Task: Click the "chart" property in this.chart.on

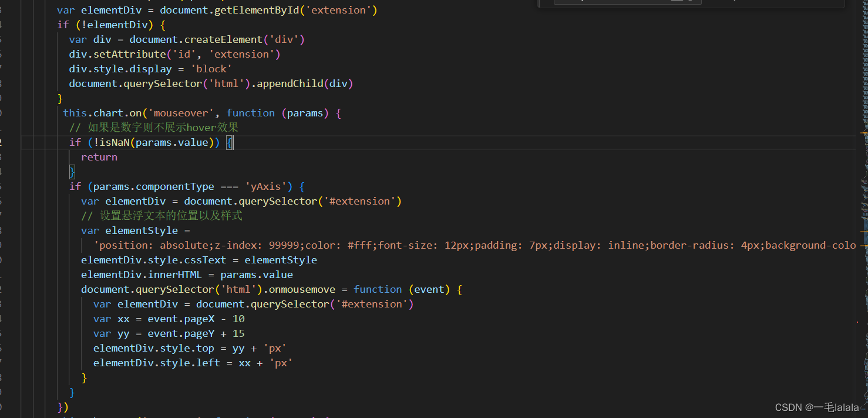Action: [x=109, y=113]
